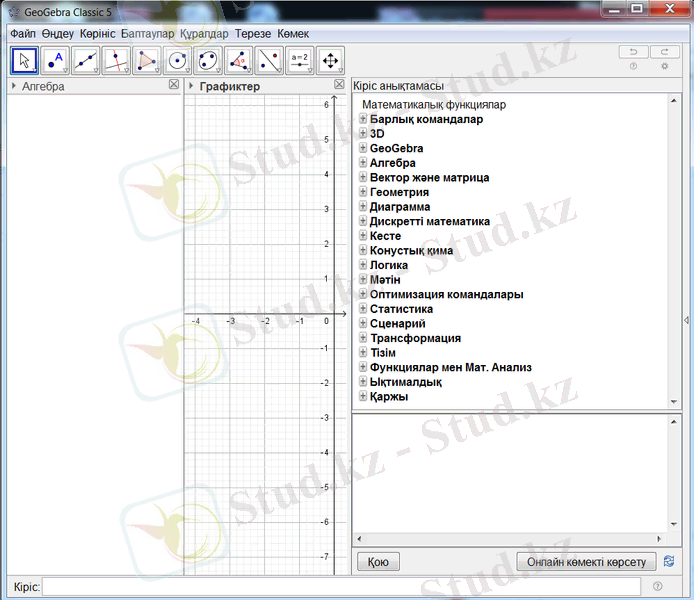Close the Алгебра panel
694x600 pixels.
(174, 85)
